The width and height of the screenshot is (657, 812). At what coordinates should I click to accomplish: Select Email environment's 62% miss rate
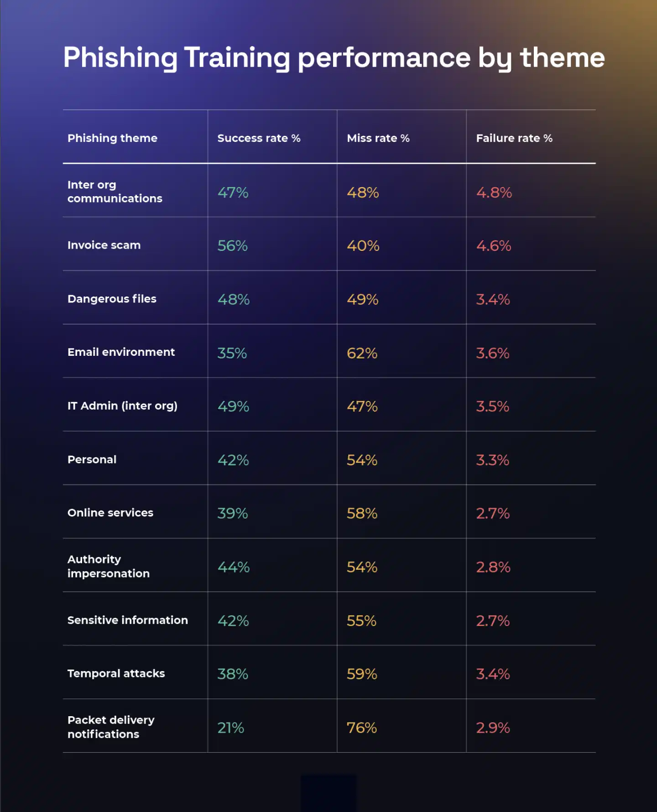(362, 353)
